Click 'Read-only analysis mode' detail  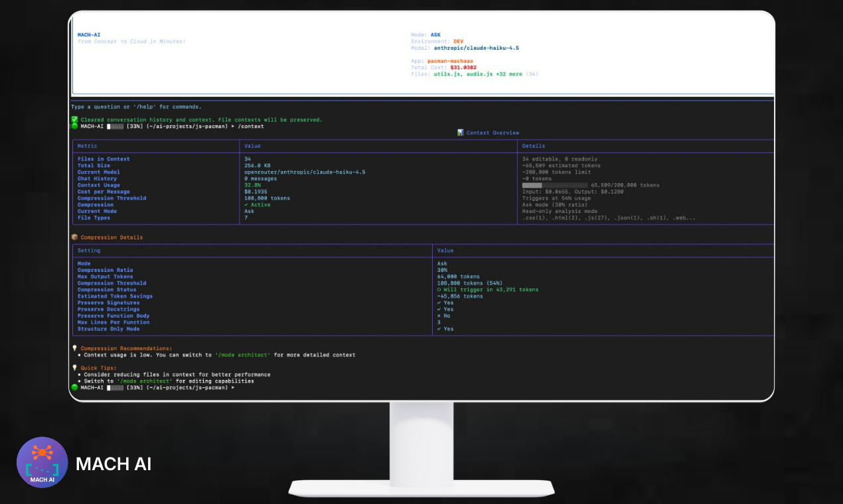560,211
